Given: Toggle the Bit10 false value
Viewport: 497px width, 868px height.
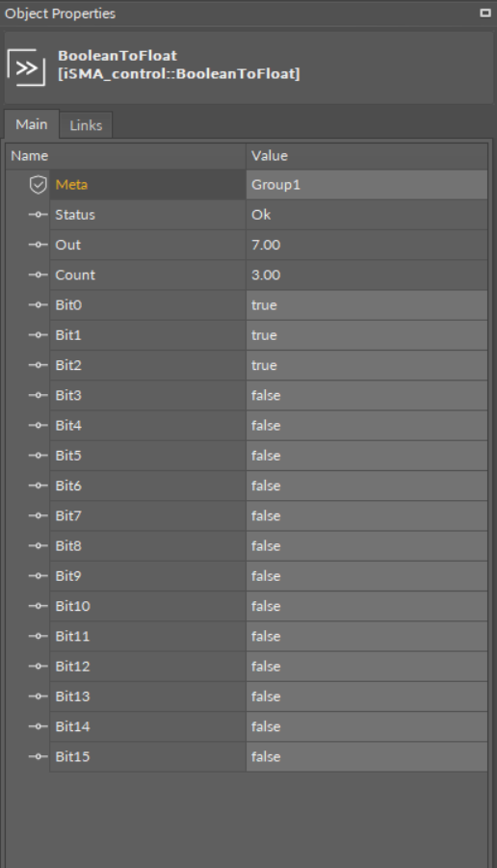Looking at the screenshot, I should [366, 606].
